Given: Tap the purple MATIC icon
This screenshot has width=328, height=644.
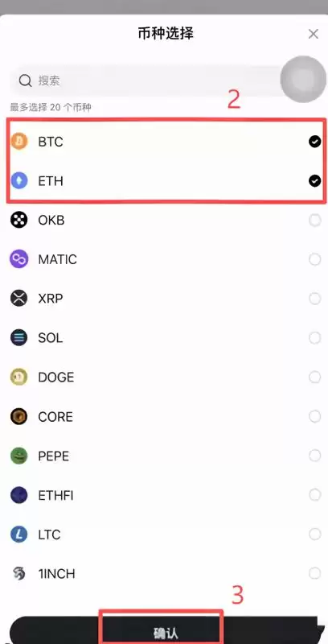Looking at the screenshot, I should tap(18, 259).
